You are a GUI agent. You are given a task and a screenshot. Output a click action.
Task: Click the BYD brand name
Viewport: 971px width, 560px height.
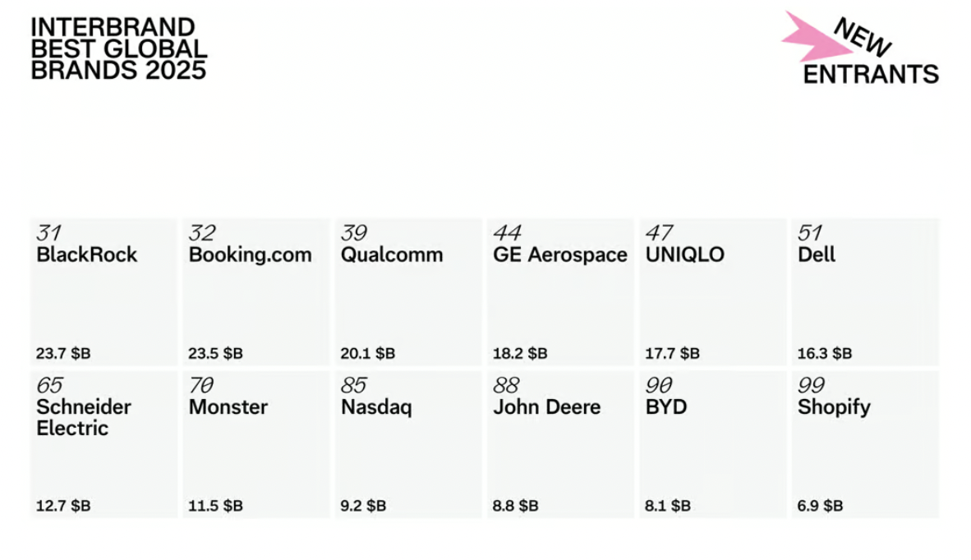coord(666,407)
